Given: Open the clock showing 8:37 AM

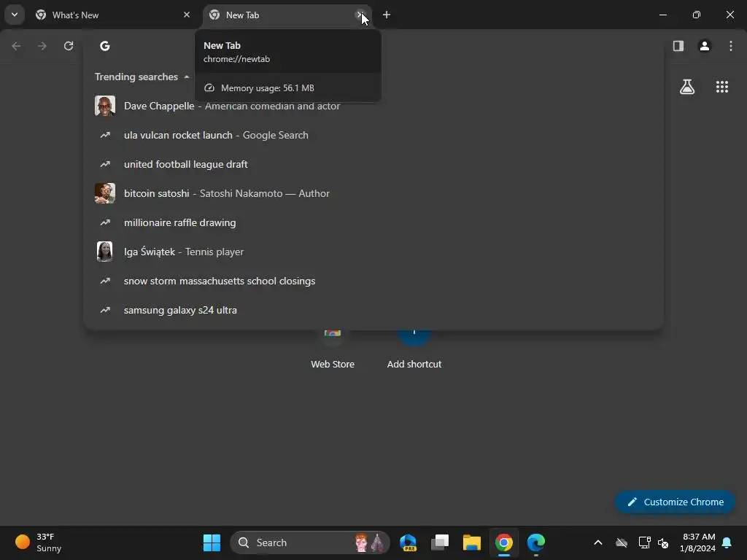Looking at the screenshot, I should [698, 542].
